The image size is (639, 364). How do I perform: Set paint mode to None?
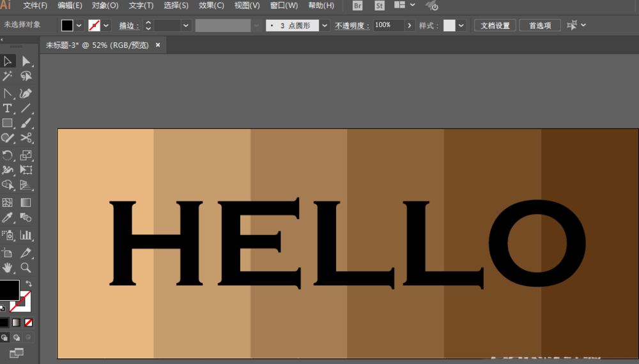tap(29, 322)
